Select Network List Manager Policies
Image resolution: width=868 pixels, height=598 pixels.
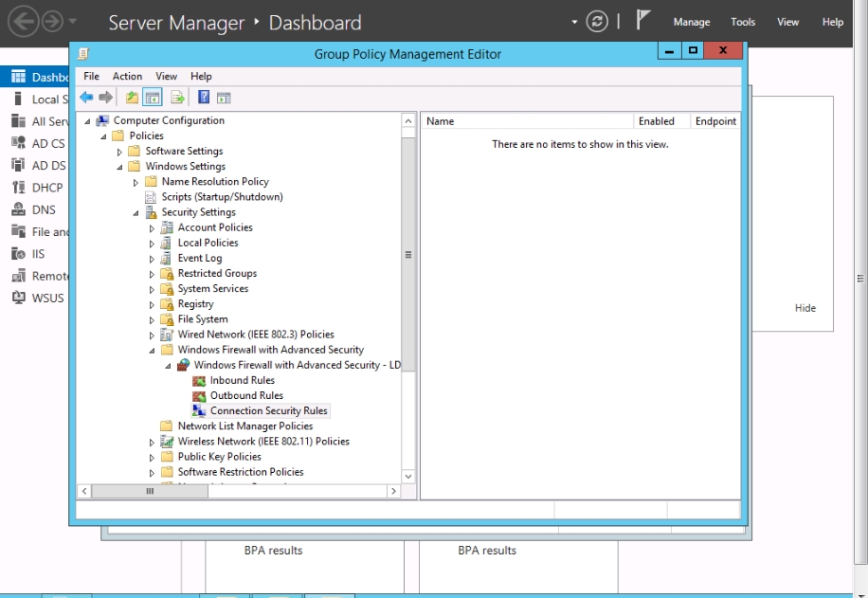[x=245, y=426]
